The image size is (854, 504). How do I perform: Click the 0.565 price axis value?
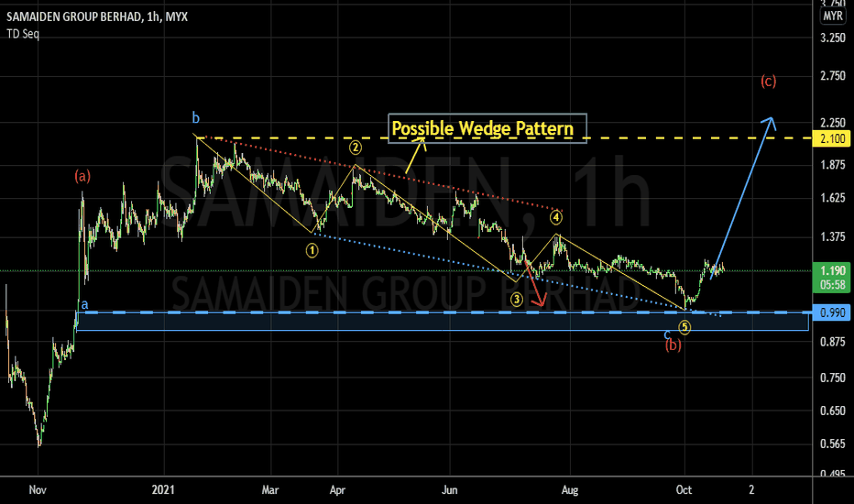point(833,444)
